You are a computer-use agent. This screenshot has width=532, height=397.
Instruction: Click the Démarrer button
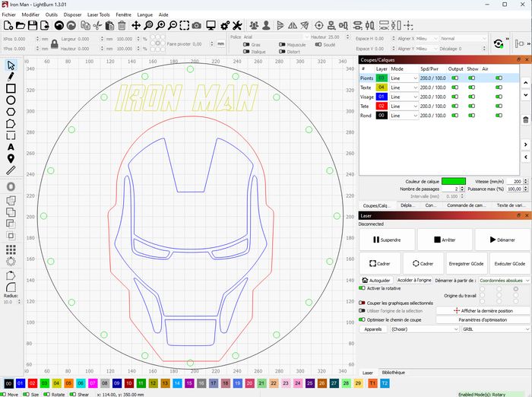point(502,240)
